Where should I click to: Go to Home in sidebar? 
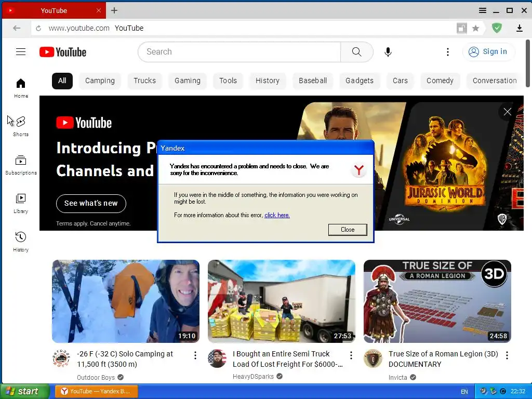tap(21, 88)
